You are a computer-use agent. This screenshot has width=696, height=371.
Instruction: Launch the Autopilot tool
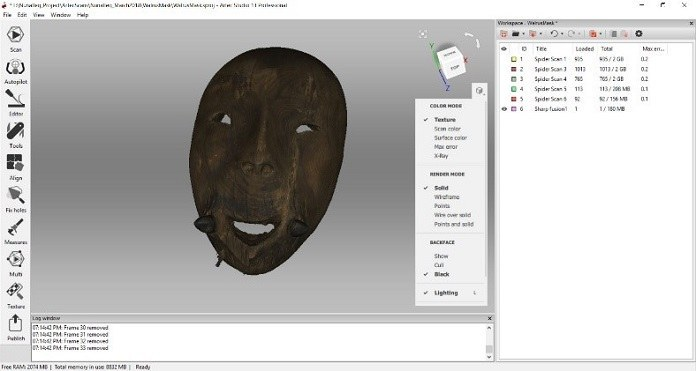[x=15, y=71]
